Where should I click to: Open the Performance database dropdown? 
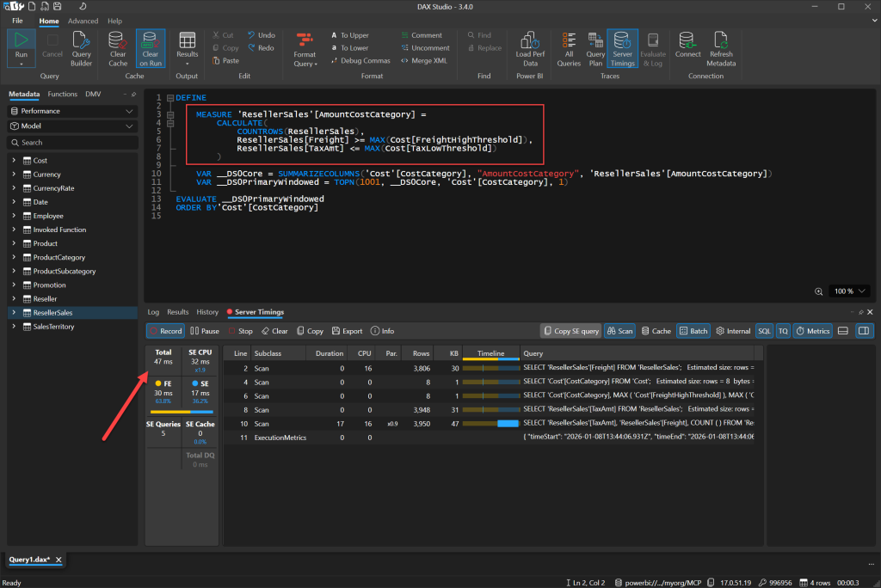(72, 111)
